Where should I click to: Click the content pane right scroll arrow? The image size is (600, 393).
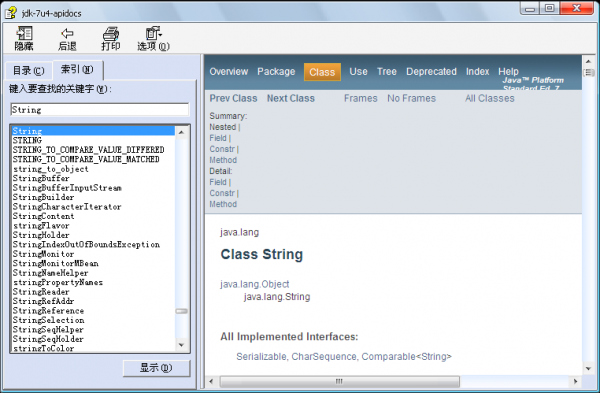pyautogui.click(x=575, y=381)
